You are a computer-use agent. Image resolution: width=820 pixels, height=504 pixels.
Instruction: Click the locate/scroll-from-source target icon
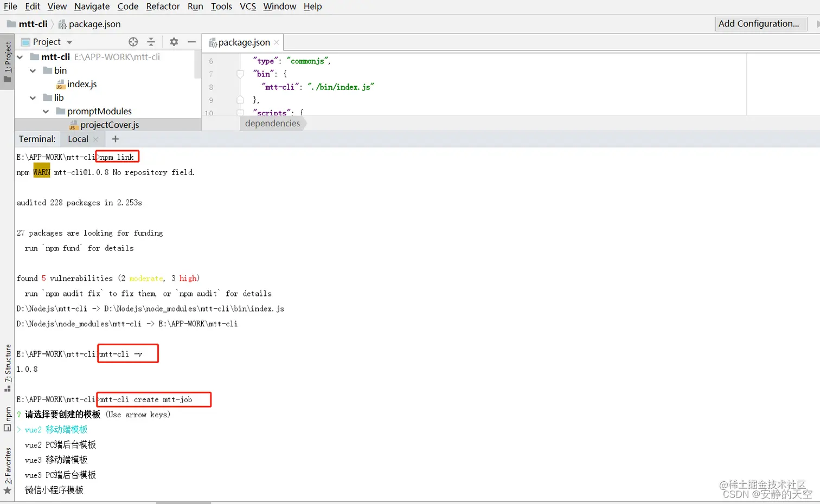coord(133,42)
